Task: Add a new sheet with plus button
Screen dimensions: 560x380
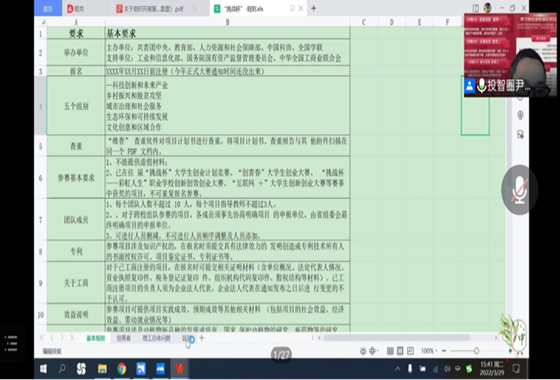Action: click(x=202, y=338)
